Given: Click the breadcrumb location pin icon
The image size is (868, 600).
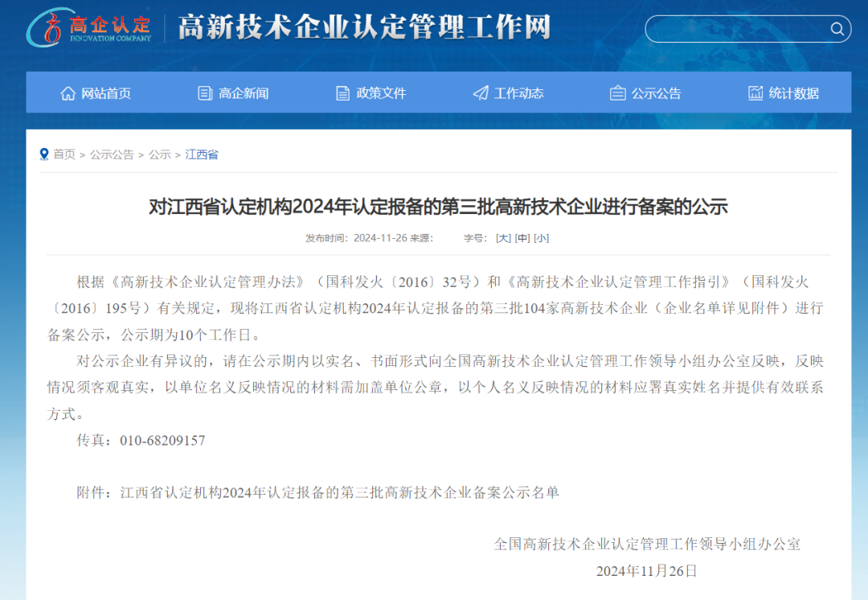Looking at the screenshot, I should point(44,154).
